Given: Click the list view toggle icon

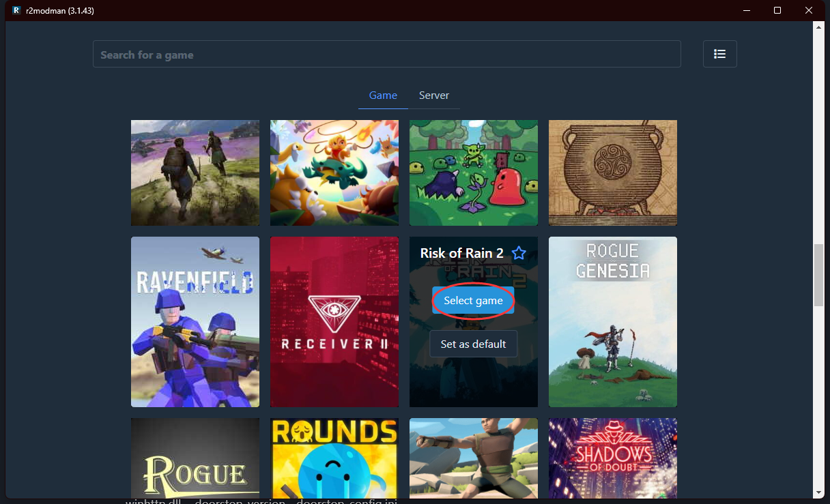Looking at the screenshot, I should click(719, 54).
